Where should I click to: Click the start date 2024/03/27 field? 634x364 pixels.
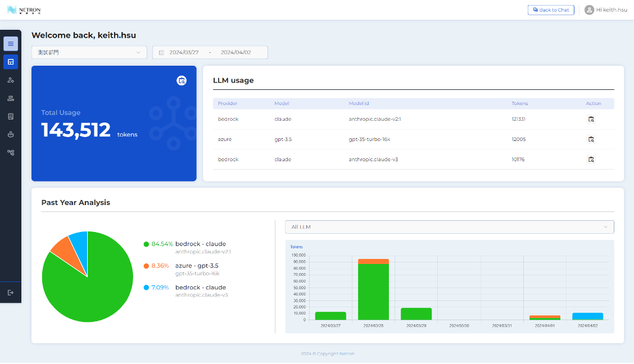[x=184, y=52]
